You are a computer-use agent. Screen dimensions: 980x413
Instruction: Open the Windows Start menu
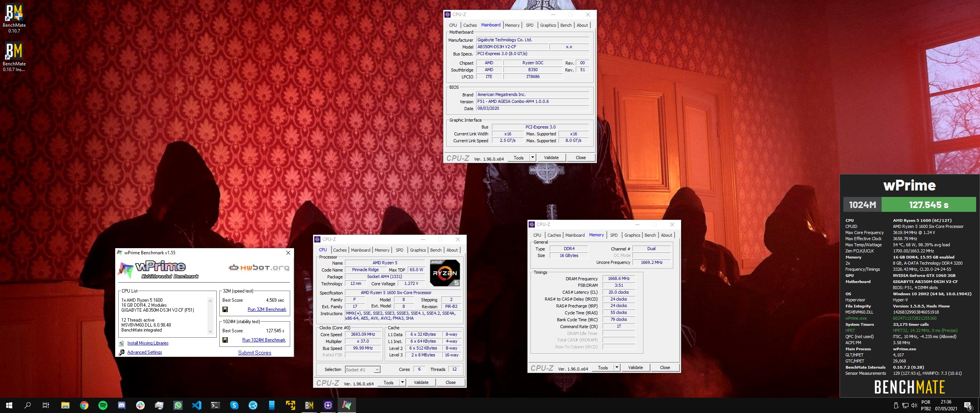(9, 405)
